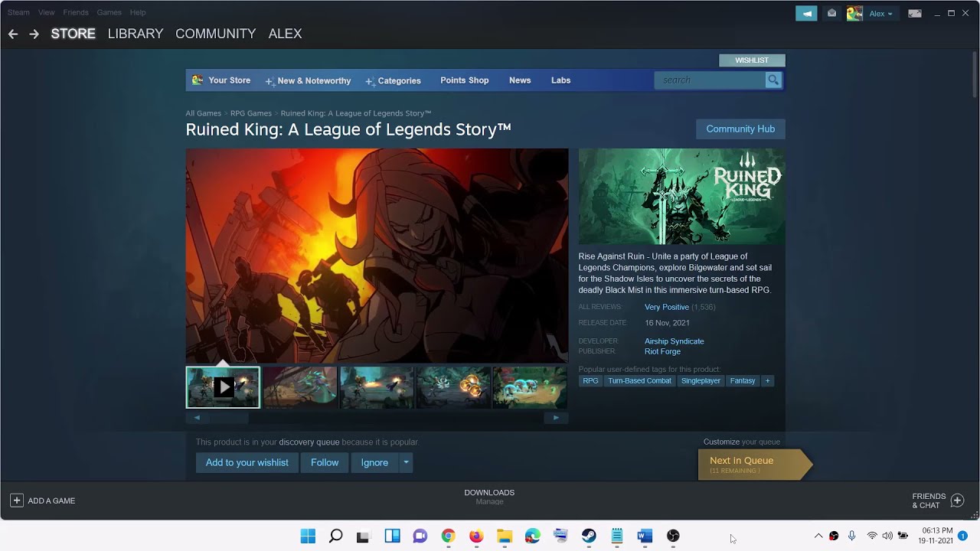Open RPG Games breadcrumb
980x551 pixels.
tap(251, 113)
